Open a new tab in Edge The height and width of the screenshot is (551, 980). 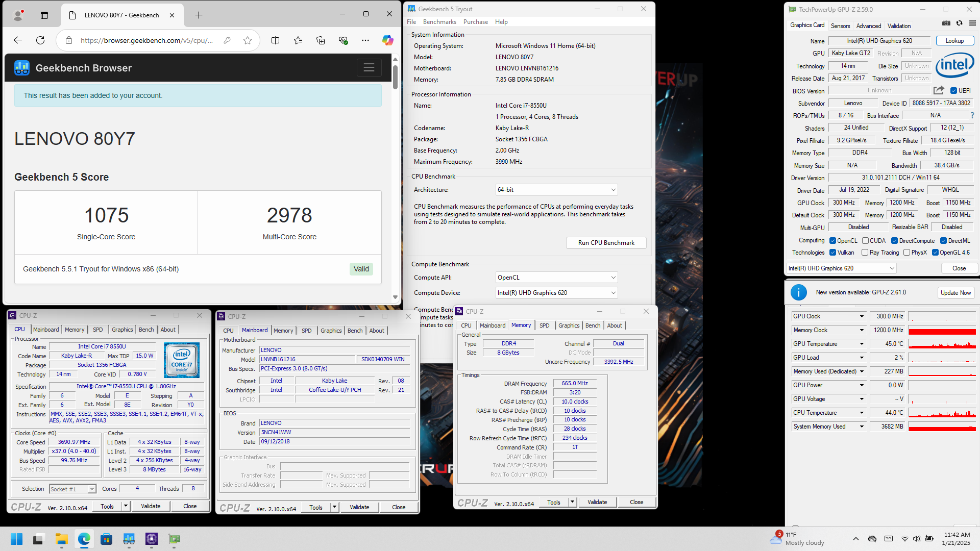click(199, 15)
